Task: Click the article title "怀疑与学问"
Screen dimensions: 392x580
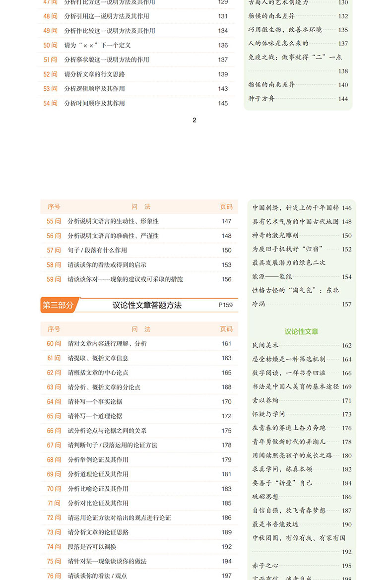Action: pyautogui.click(x=268, y=414)
